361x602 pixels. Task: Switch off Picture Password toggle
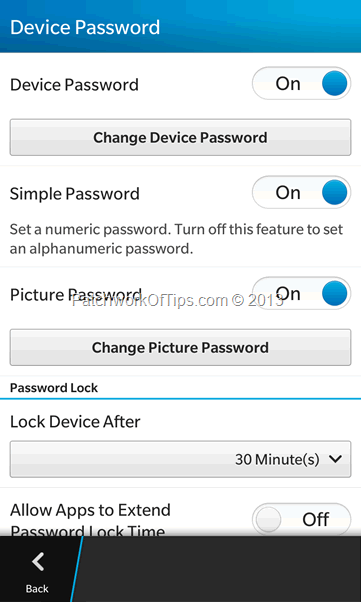301,293
